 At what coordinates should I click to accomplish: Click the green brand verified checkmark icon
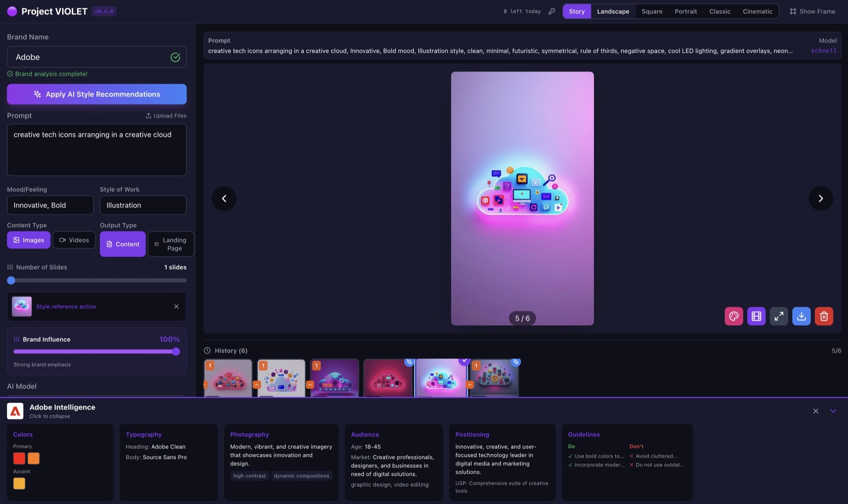click(175, 57)
